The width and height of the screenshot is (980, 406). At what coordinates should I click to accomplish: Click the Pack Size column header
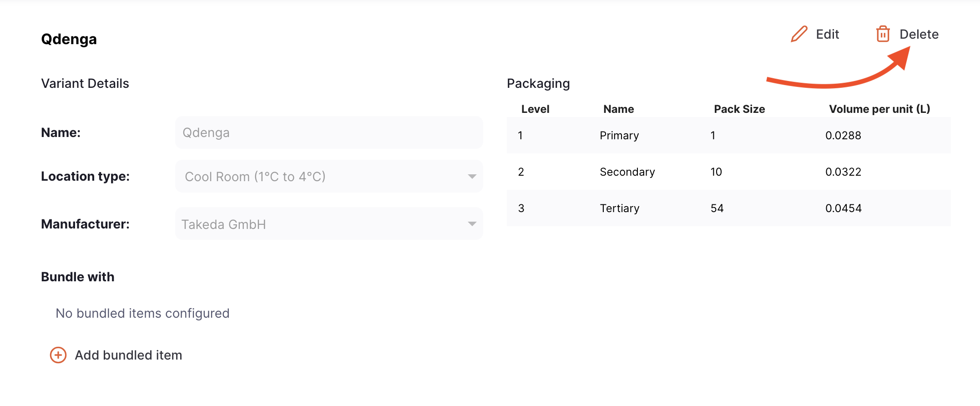(x=739, y=109)
